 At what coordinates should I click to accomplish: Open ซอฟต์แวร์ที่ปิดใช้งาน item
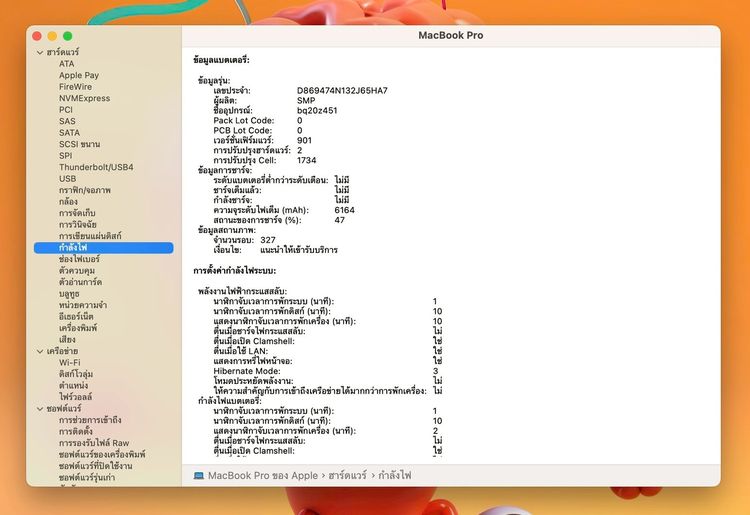[96, 466]
